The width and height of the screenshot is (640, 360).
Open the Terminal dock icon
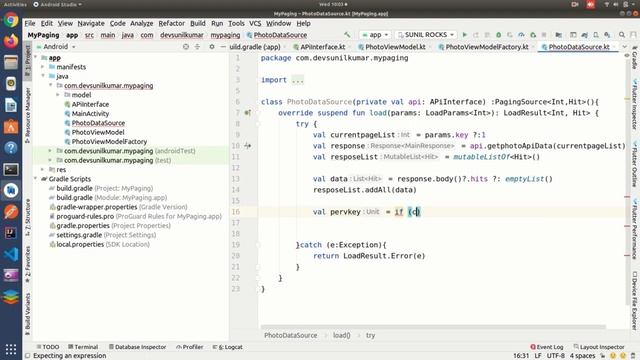pos(11,169)
